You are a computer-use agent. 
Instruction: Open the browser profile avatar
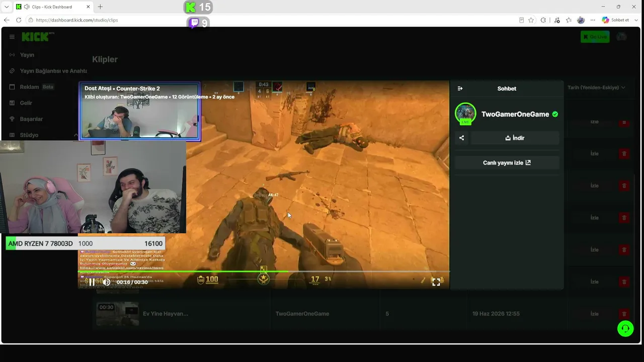coord(581,20)
